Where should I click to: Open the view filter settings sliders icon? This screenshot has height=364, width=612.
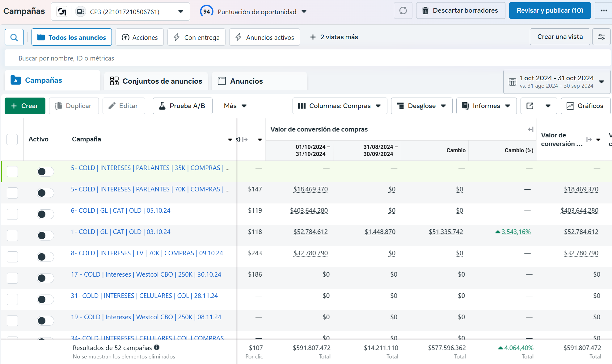601,37
